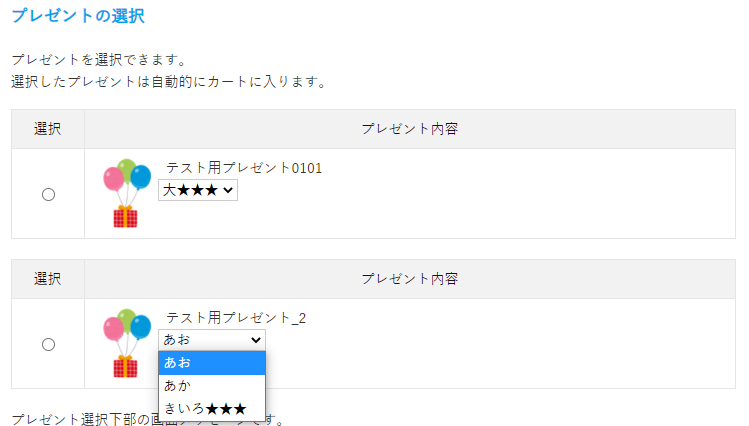
Task: Click the テスト用プレゼント0101 product name
Action: pyautogui.click(x=243, y=168)
